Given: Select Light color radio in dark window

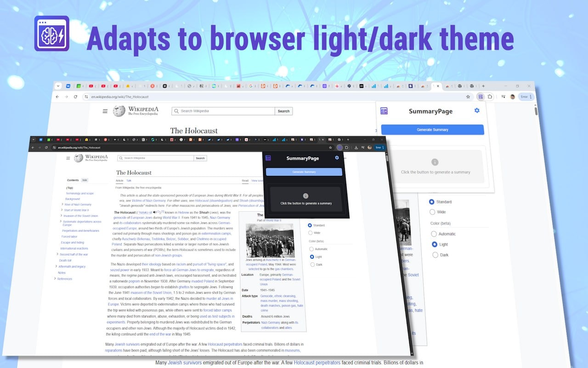Looking at the screenshot, I should [312, 257].
